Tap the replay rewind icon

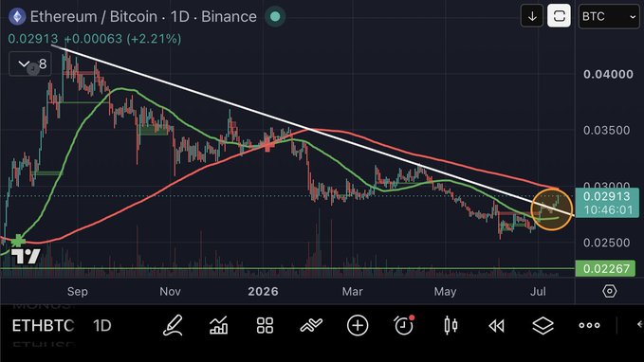tap(497, 326)
